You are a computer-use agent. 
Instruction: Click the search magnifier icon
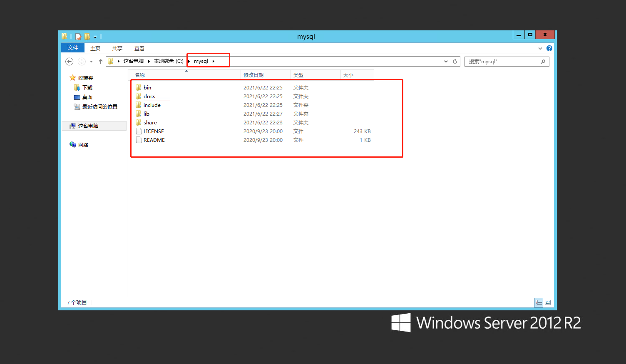point(543,61)
